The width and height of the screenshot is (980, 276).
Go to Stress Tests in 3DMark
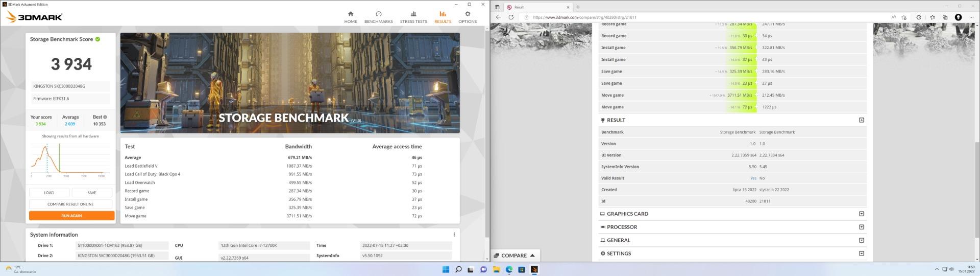click(x=413, y=17)
